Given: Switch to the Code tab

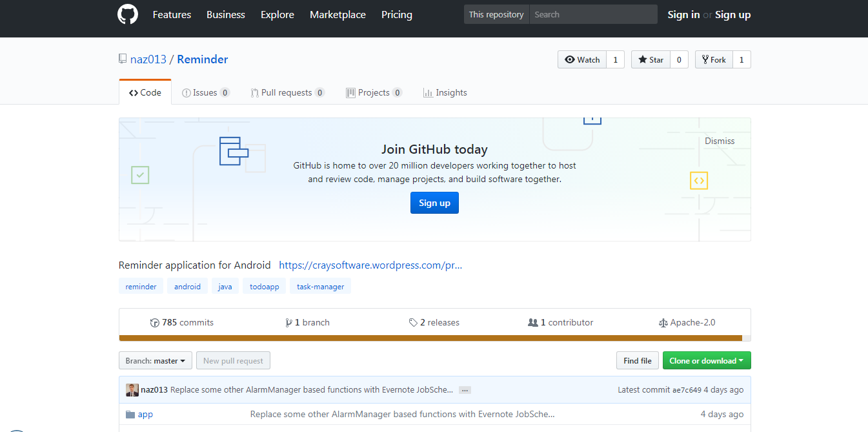Looking at the screenshot, I should pos(145,92).
